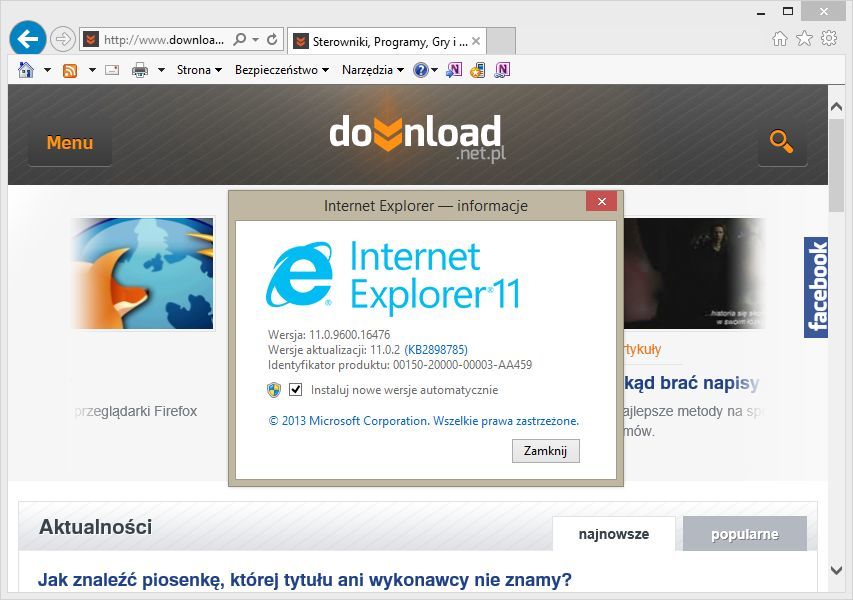Click the Zamknij button

[x=546, y=451]
